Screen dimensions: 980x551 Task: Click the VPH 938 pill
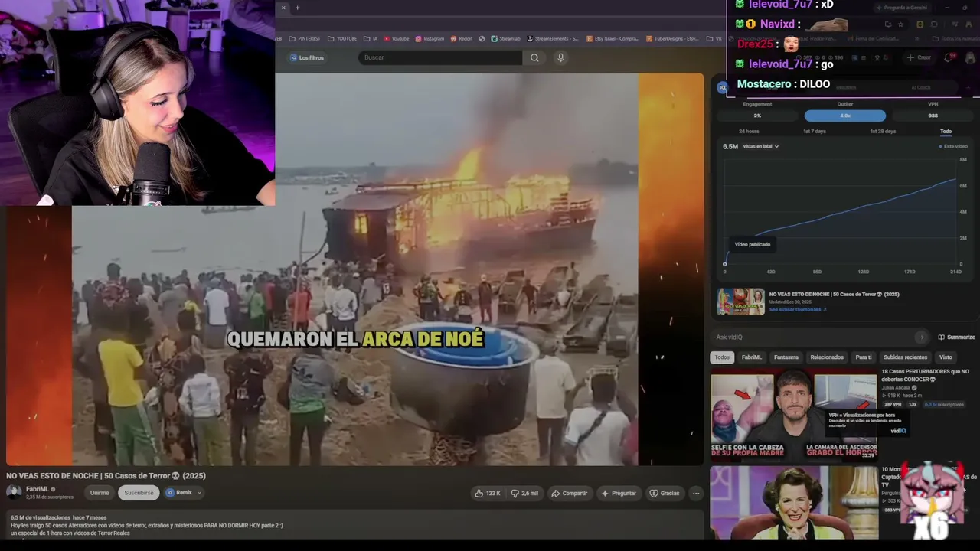pyautogui.click(x=933, y=116)
